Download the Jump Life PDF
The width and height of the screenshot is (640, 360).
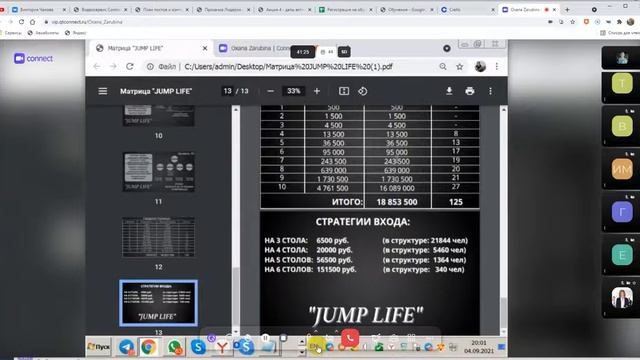(449, 91)
